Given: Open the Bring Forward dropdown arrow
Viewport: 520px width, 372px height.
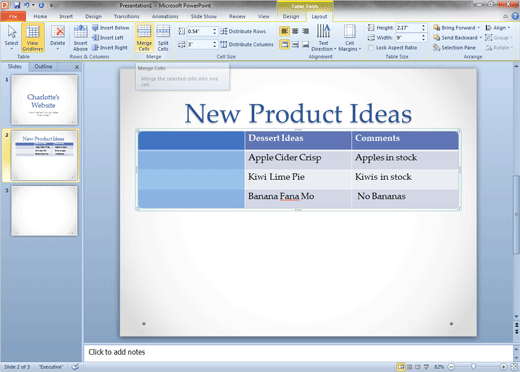Looking at the screenshot, I should [x=478, y=28].
